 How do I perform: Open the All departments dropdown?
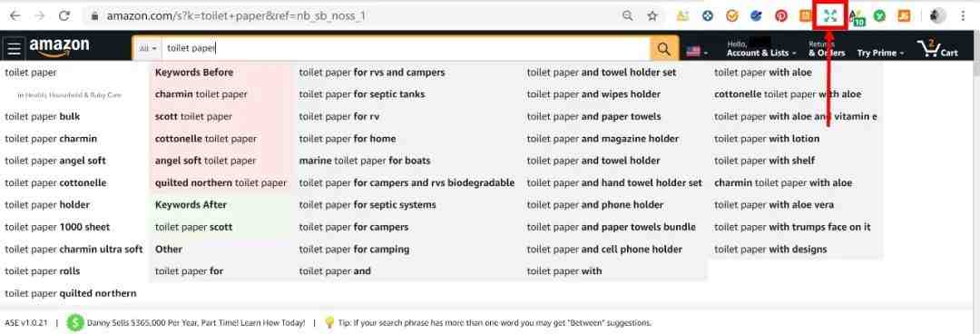148,48
